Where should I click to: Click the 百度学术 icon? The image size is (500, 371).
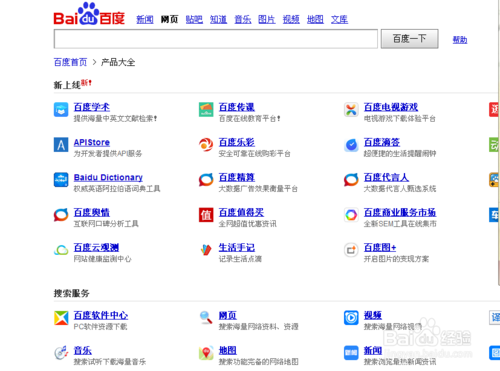pos(61,110)
